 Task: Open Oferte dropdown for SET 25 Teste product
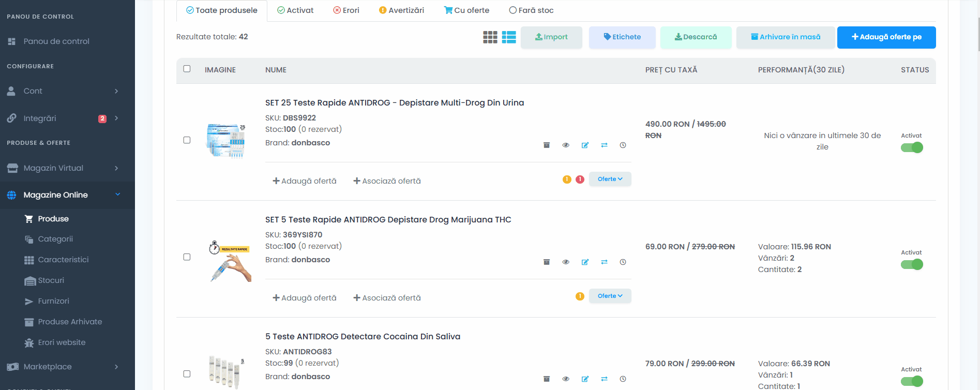click(x=610, y=179)
